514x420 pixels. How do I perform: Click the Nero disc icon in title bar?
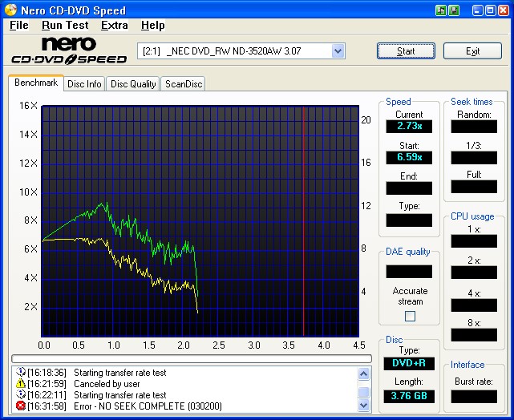(10, 10)
